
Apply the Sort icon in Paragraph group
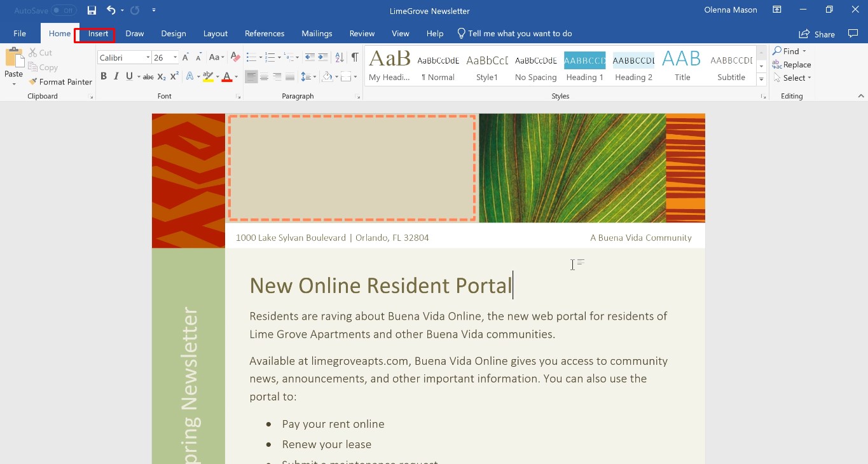[x=339, y=57]
